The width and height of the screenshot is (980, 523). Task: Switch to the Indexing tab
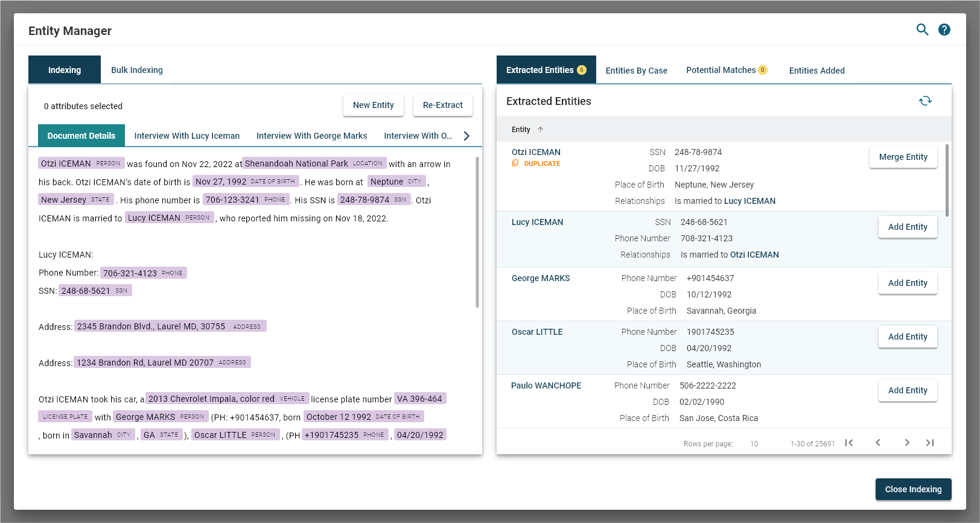click(x=65, y=70)
